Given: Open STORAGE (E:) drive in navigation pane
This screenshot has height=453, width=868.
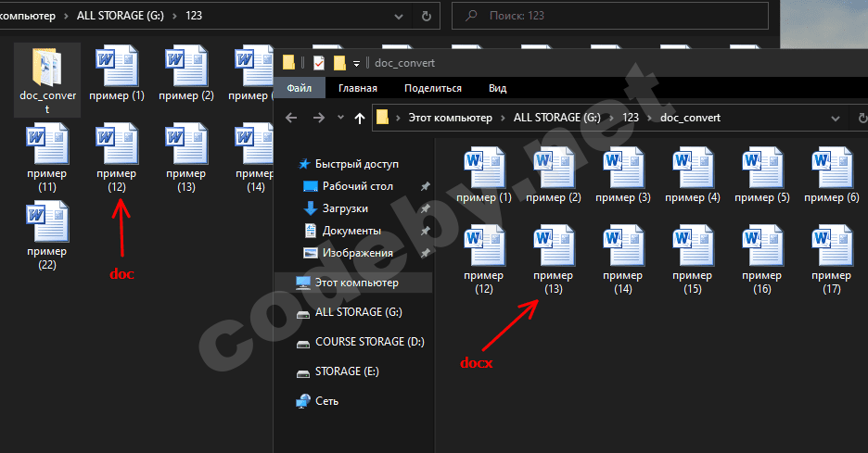Looking at the screenshot, I should (x=347, y=371).
